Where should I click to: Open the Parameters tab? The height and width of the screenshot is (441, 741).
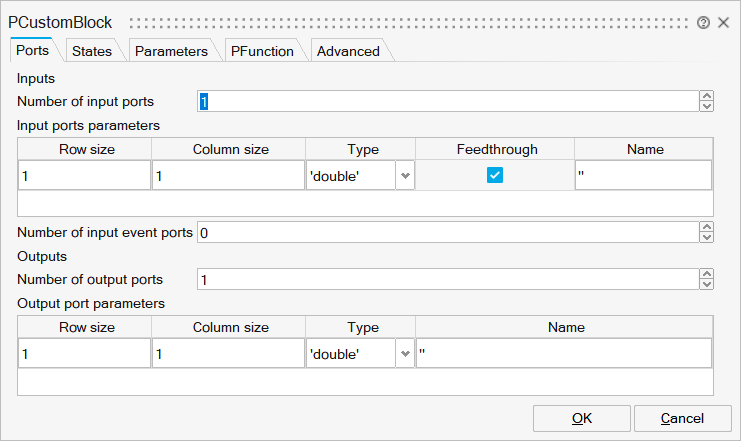tap(171, 51)
